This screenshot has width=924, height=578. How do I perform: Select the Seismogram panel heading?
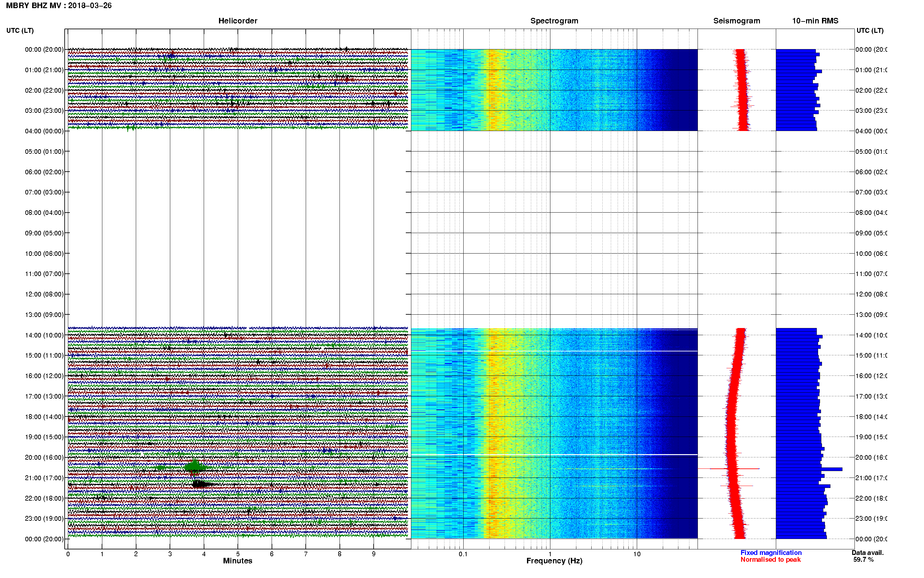[x=737, y=21]
